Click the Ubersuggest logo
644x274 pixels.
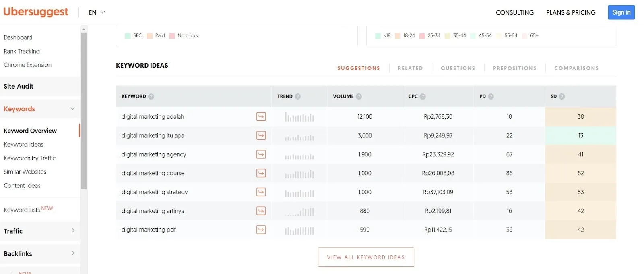[x=36, y=12]
